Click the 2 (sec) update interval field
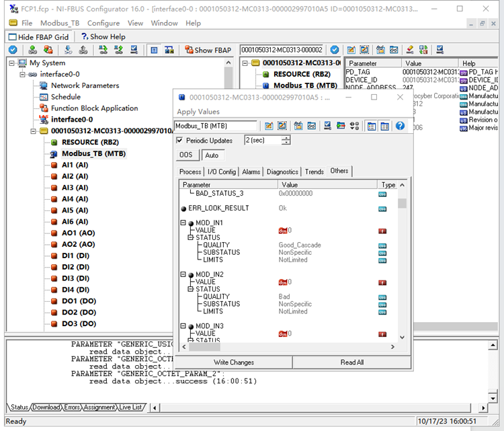Image resolution: width=504 pixels, height=431 pixels. coord(263,141)
